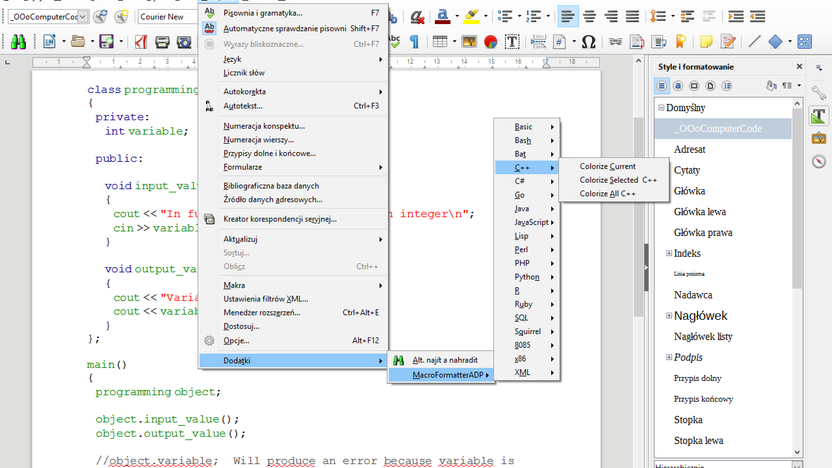
Task: Click Decrease Indent icon
Action: point(758,17)
